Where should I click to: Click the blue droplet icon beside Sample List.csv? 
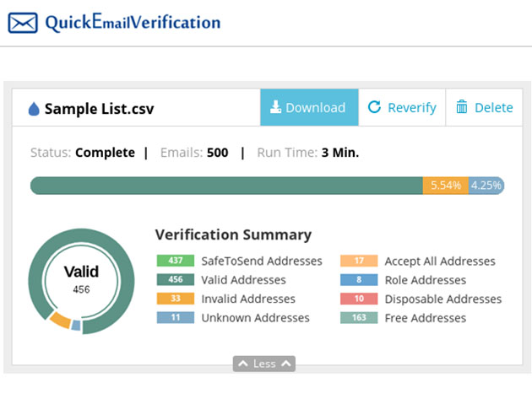tap(34, 109)
